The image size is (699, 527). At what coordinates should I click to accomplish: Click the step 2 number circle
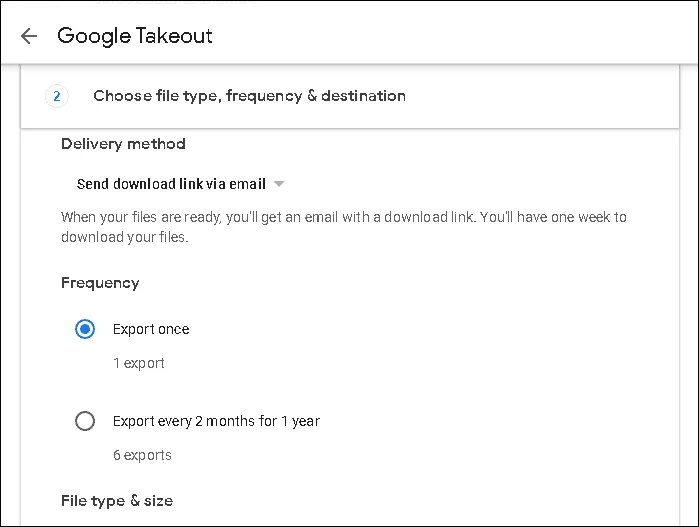point(57,96)
